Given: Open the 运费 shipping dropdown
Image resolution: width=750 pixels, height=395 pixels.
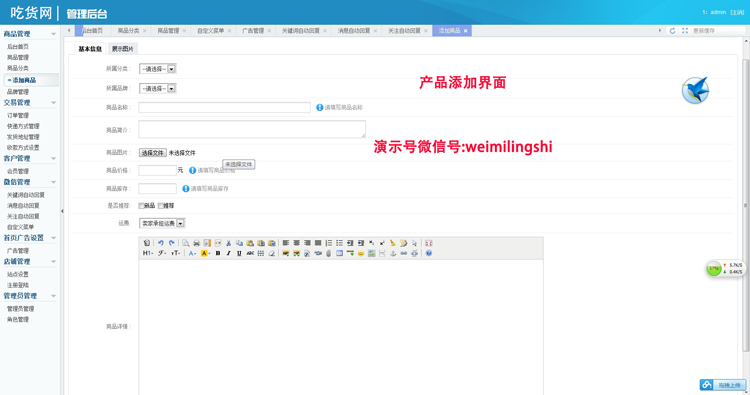Looking at the screenshot, I should 162,223.
